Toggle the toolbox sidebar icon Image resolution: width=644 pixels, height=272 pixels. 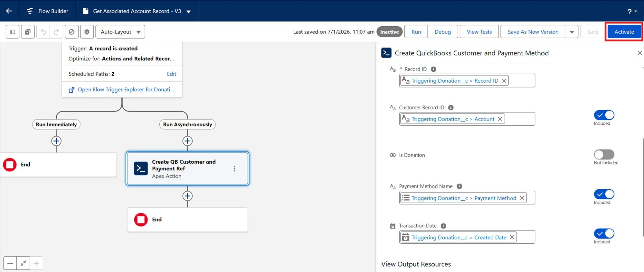click(x=13, y=32)
